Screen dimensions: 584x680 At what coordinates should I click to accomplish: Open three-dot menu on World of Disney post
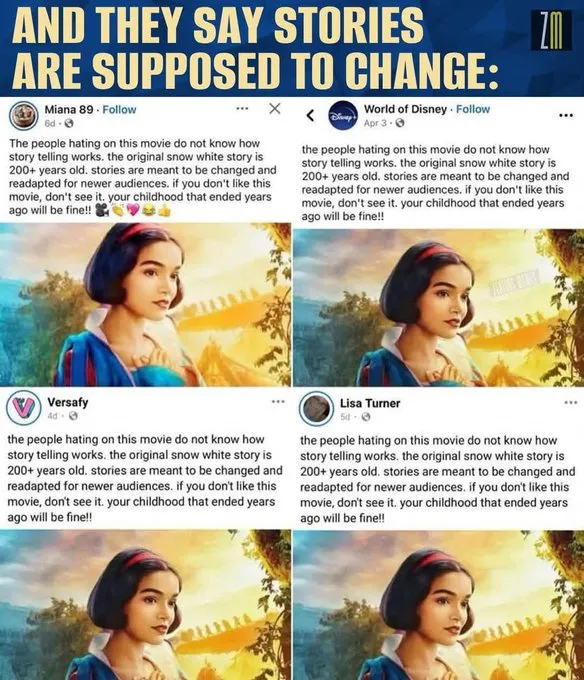pos(566,115)
